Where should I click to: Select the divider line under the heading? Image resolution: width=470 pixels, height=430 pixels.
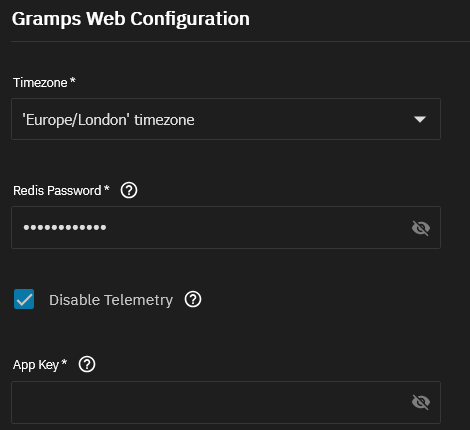240,41
